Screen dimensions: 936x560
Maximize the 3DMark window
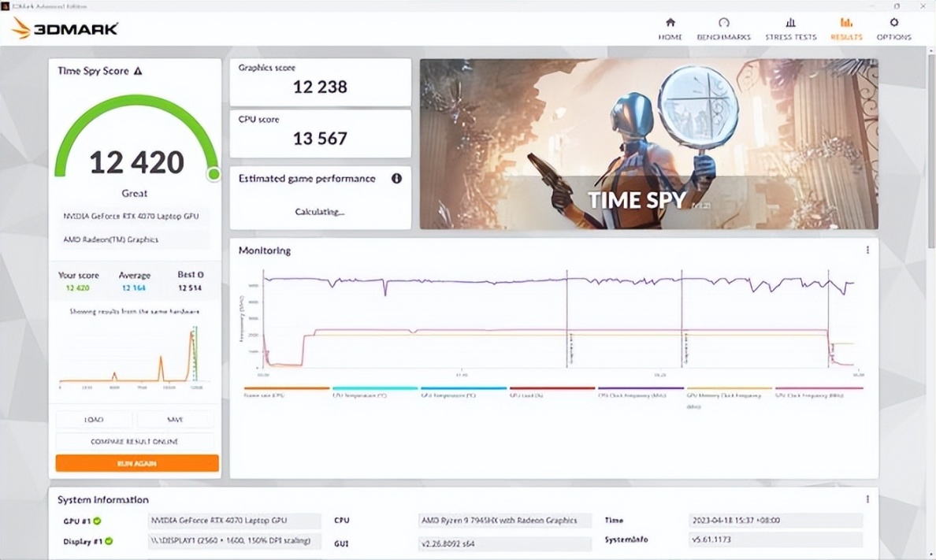(897, 6)
